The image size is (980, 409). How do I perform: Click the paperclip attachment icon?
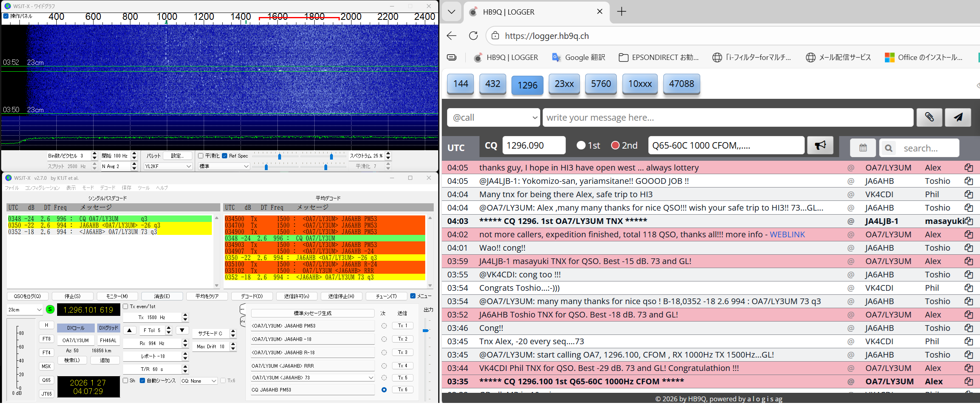tap(929, 117)
